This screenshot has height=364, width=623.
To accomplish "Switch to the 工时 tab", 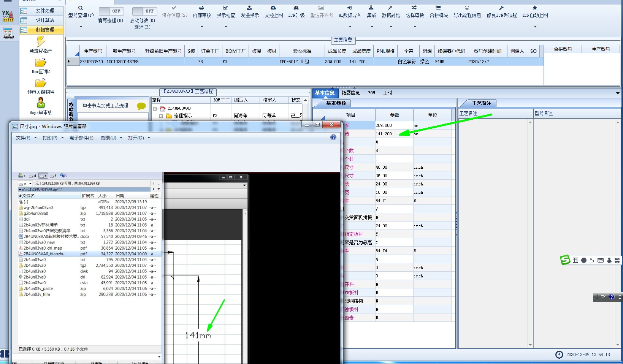I will (387, 93).
